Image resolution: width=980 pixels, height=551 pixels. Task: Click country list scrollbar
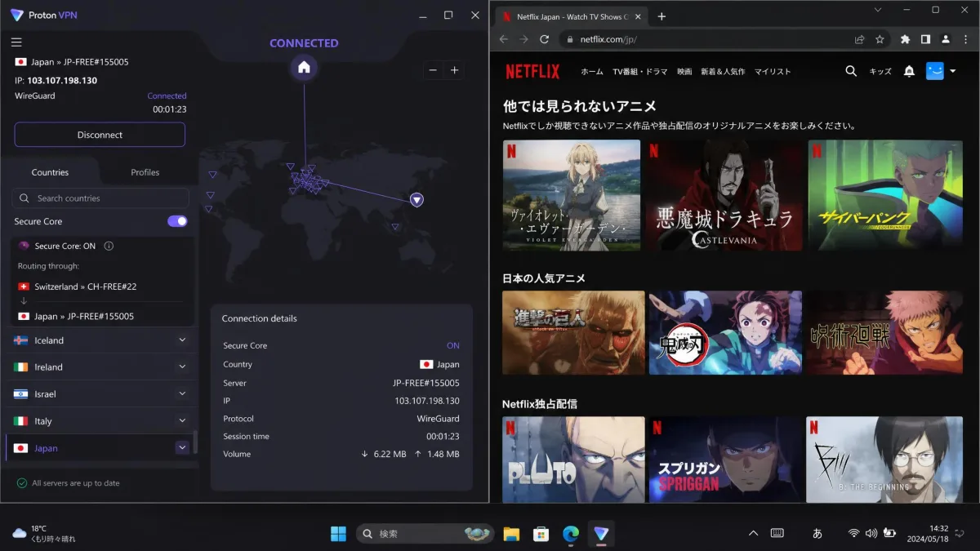pos(195,442)
